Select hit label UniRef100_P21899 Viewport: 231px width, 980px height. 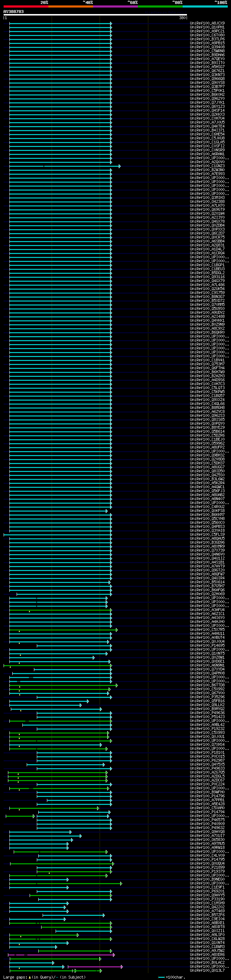[x=208, y=867]
